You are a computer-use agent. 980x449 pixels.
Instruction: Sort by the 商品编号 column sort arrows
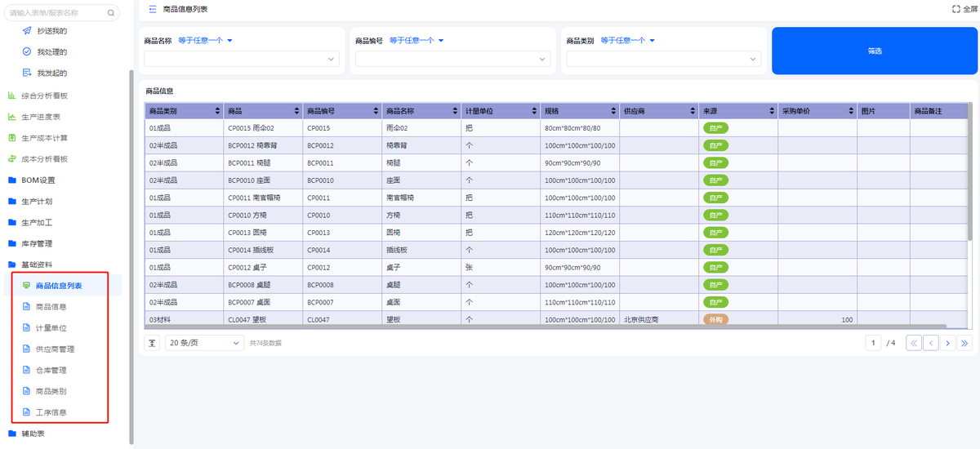(x=376, y=111)
